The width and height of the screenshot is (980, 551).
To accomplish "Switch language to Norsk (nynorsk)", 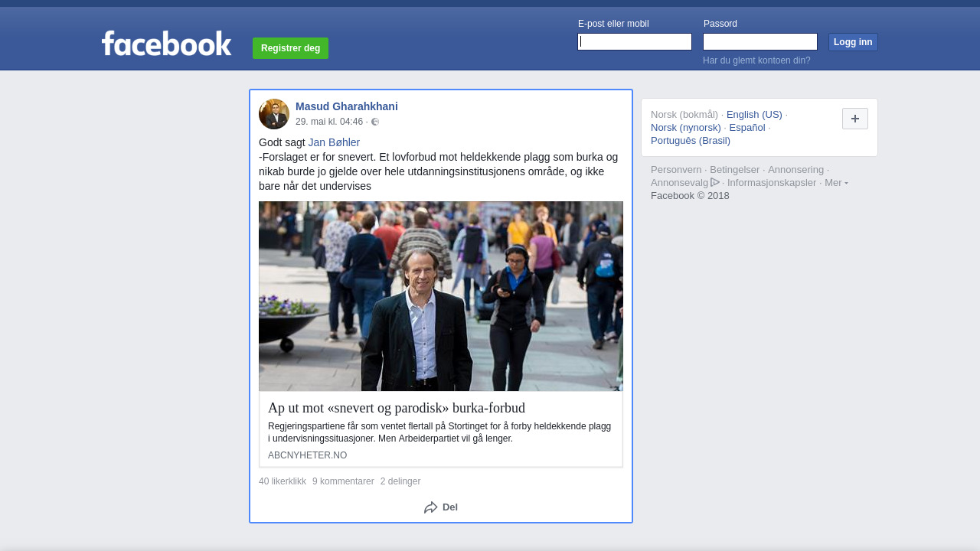I will click(686, 128).
